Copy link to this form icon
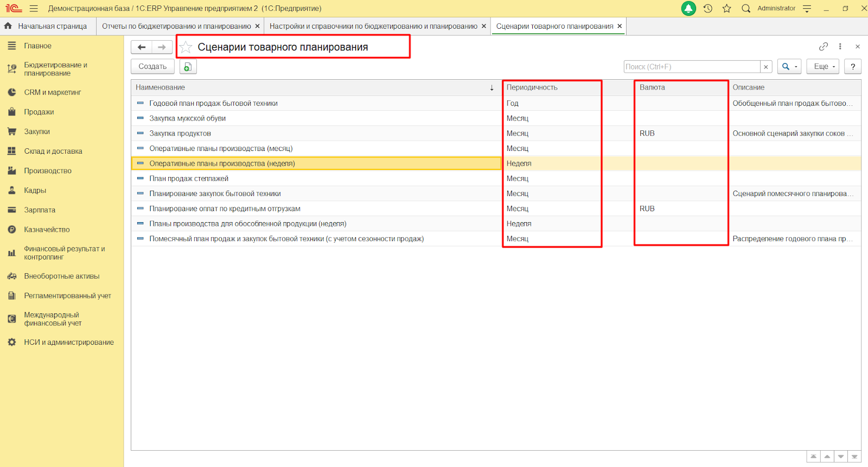868x467 pixels. (x=824, y=47)
